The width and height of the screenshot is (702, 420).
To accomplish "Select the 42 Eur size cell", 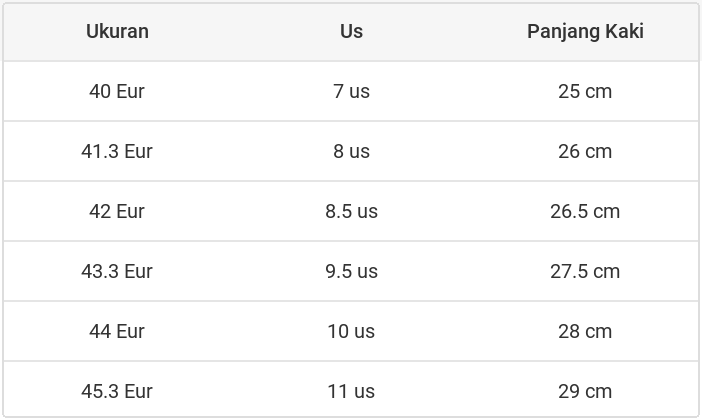I will tap(117, 211).
